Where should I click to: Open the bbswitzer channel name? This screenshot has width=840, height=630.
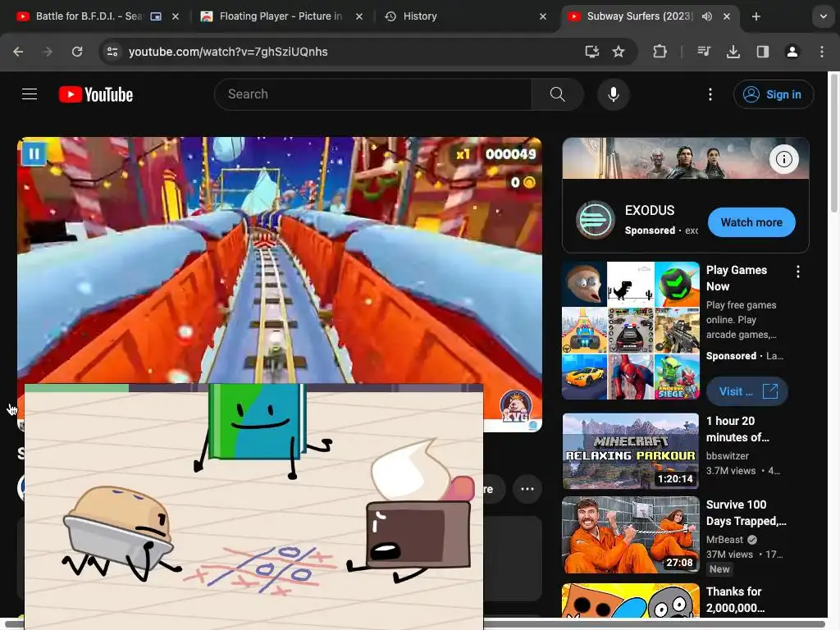tap(727, 456)
